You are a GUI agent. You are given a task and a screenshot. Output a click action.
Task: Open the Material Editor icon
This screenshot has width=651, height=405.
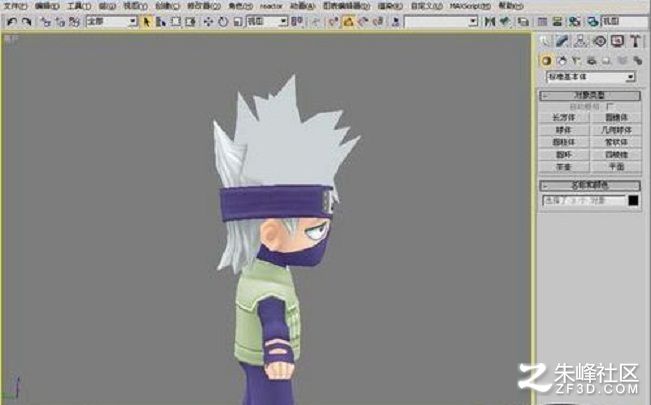(574, 22)
